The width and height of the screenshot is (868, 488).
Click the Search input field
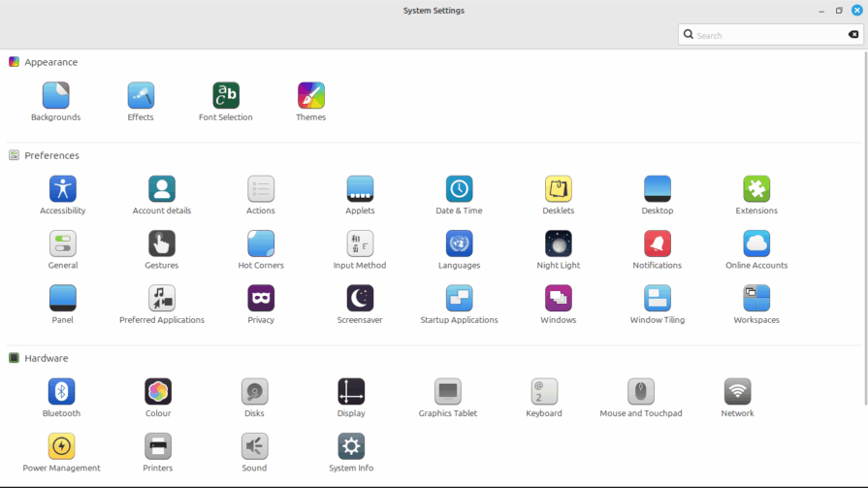(766, 35)
